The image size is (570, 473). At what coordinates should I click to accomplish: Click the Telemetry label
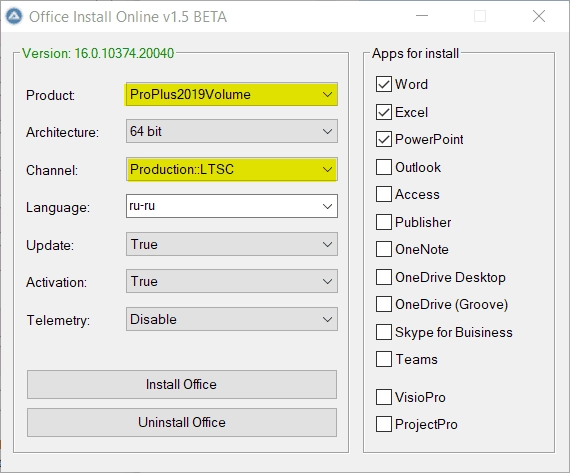(x=58, y=320)
